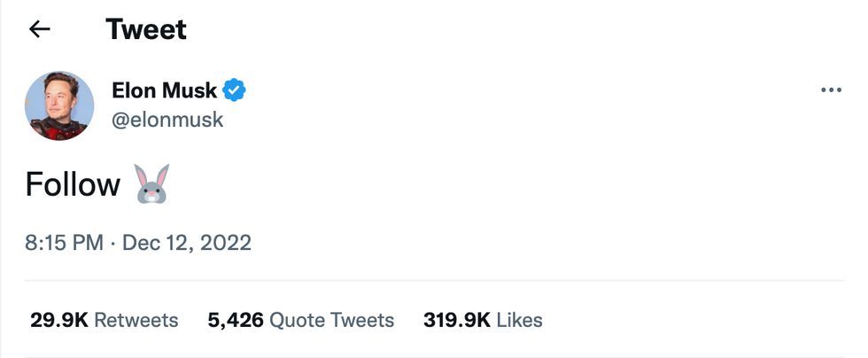Open the three-dot more options menu

831,90
